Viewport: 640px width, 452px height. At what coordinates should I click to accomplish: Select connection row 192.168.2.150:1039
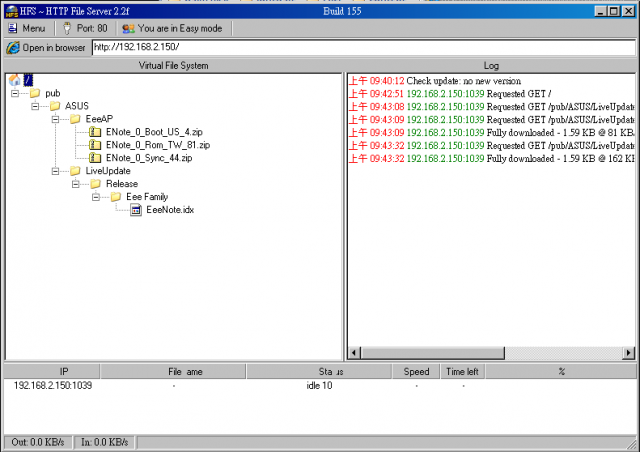(320, 385)
